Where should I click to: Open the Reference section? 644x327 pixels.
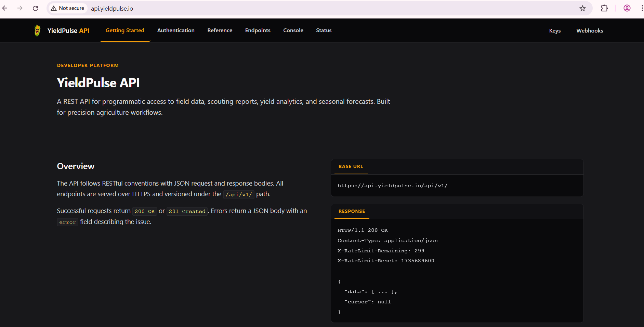point(220,30)
